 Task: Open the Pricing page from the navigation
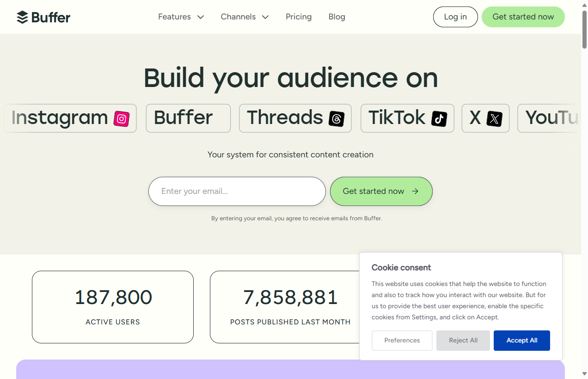point(299,17)
